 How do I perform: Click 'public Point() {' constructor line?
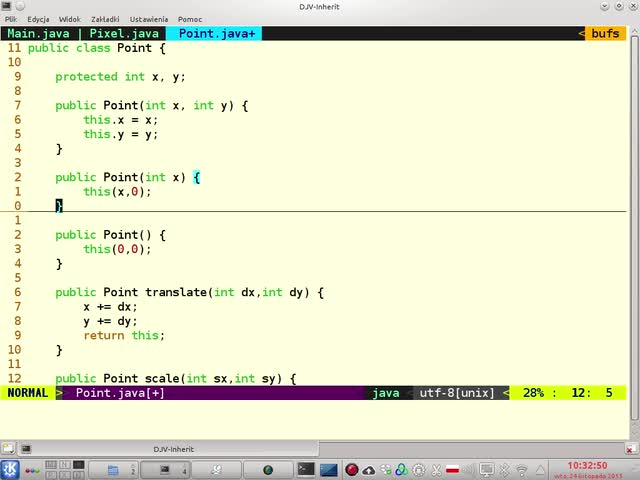click(110, 235)
